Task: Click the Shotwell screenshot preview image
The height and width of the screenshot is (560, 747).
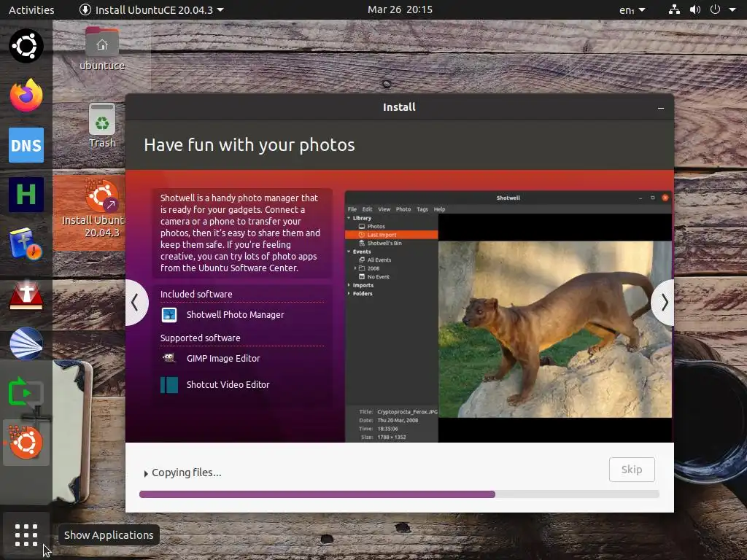Action: pyautogui.click(x=508, y=316)
